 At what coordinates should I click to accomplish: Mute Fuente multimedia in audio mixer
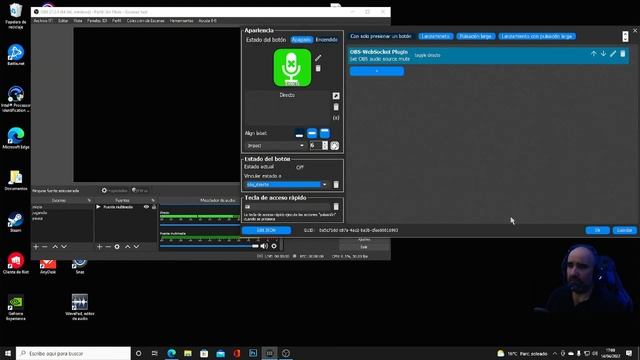click(264, 246)
